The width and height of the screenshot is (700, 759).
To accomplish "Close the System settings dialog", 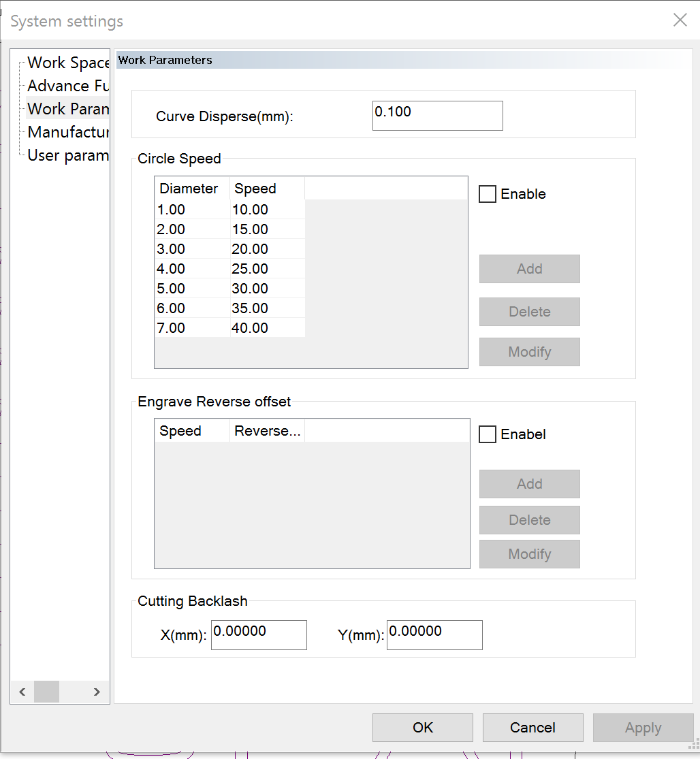I will [680, 20].
